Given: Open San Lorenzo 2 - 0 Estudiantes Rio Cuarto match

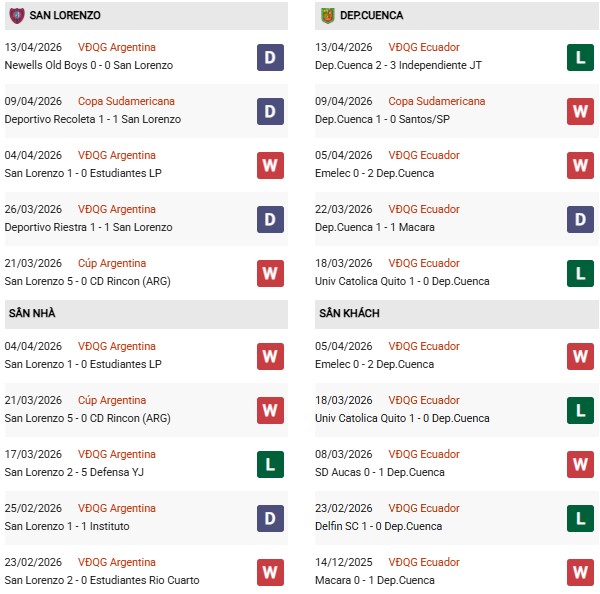Looking at the screenshot, I should pos(102,580).
